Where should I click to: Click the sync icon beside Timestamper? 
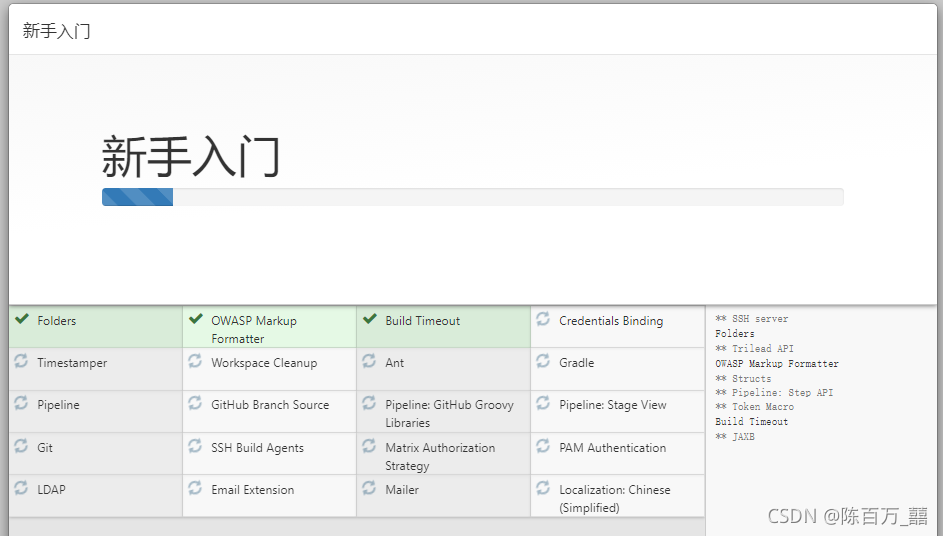pos(21,361)
